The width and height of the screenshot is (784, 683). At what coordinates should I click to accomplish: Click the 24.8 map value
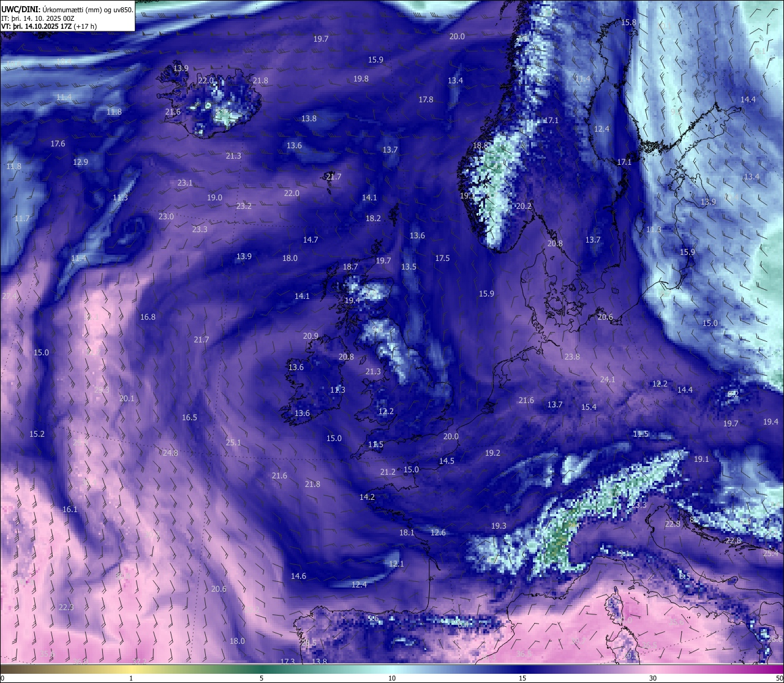pos(170,453)
